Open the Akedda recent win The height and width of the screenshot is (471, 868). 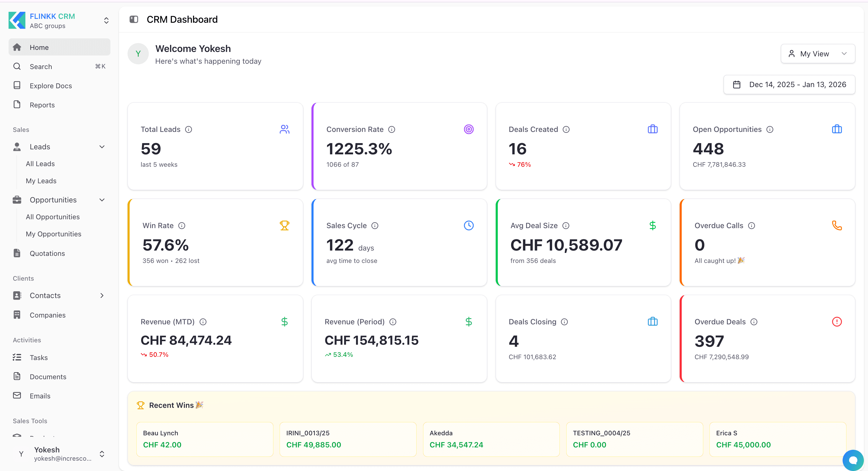491,439
